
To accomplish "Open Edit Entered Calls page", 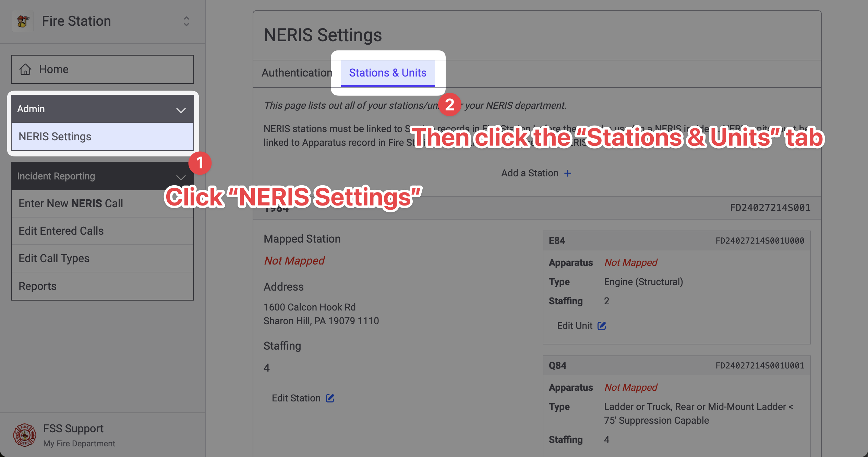I will 61,231.
